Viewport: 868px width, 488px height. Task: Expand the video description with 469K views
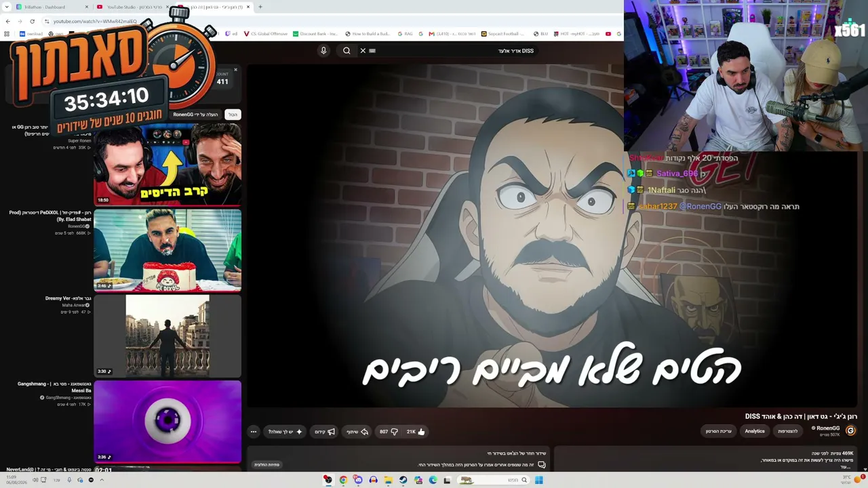tap(705, 459)
